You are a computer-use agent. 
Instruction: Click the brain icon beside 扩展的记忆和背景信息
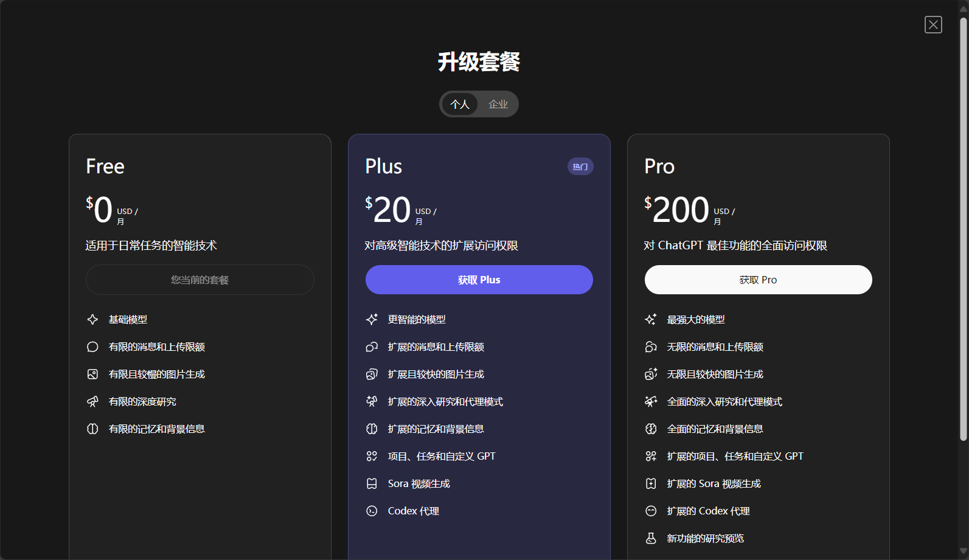[372, 429]
